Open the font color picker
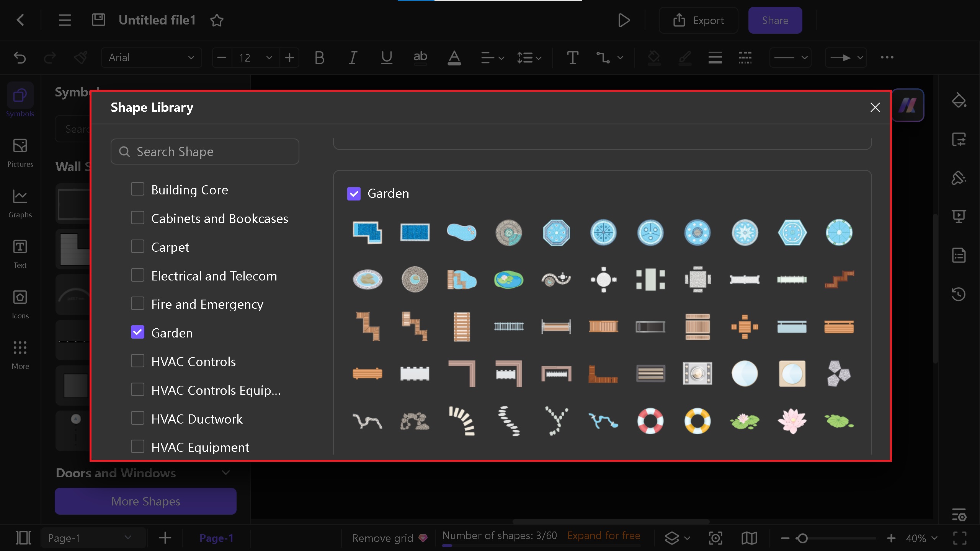The width and height of the screenshot is (980, 551). [454, 58]
